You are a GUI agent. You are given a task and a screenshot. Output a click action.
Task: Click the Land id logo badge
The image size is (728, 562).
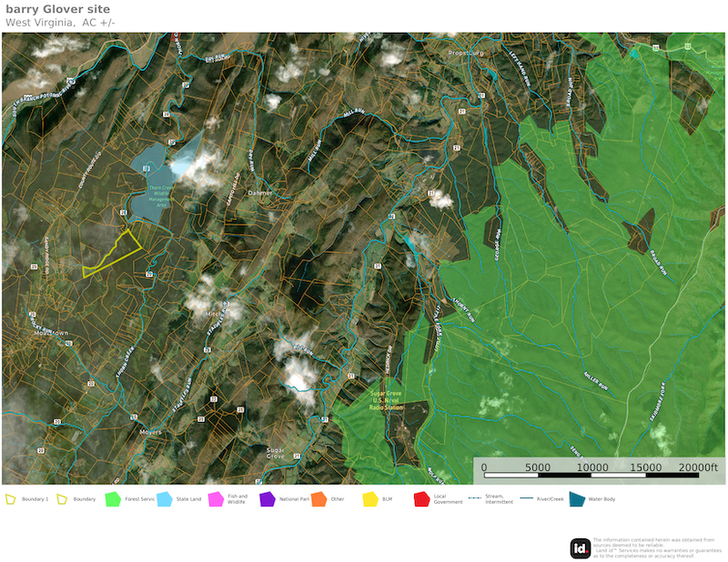(x=581, y=547)
